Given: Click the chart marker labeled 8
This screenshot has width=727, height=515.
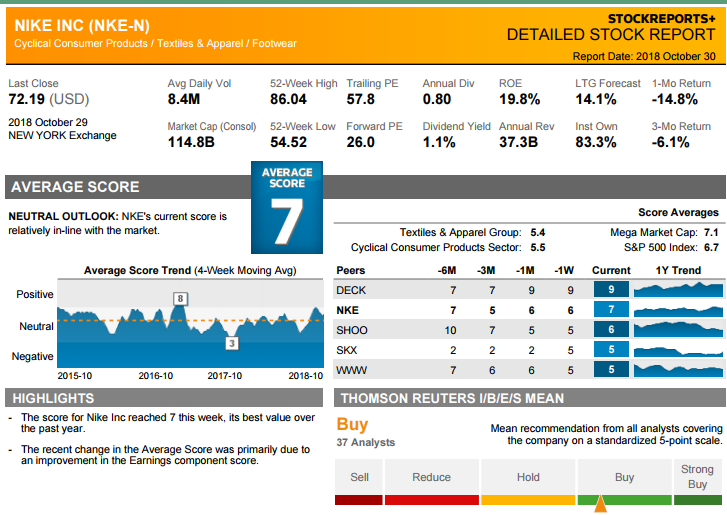Looking at the screenshot, I should 180,299.
